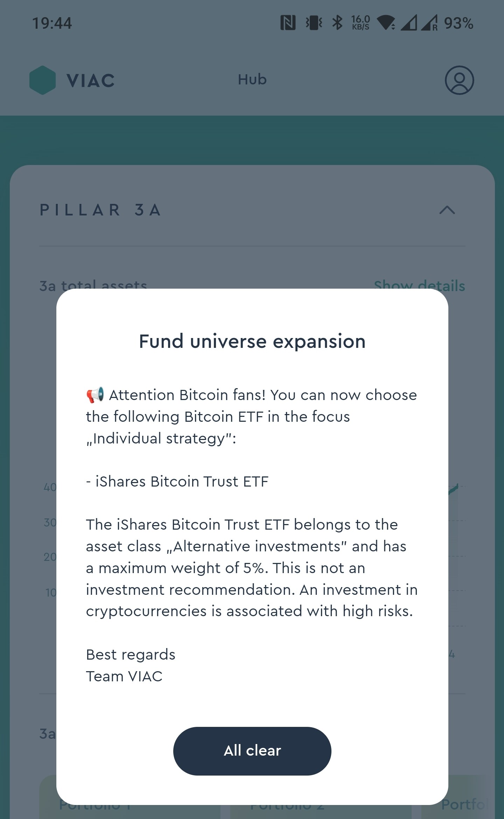Tap the megaphone emoji in message

(x=95, y=395)
